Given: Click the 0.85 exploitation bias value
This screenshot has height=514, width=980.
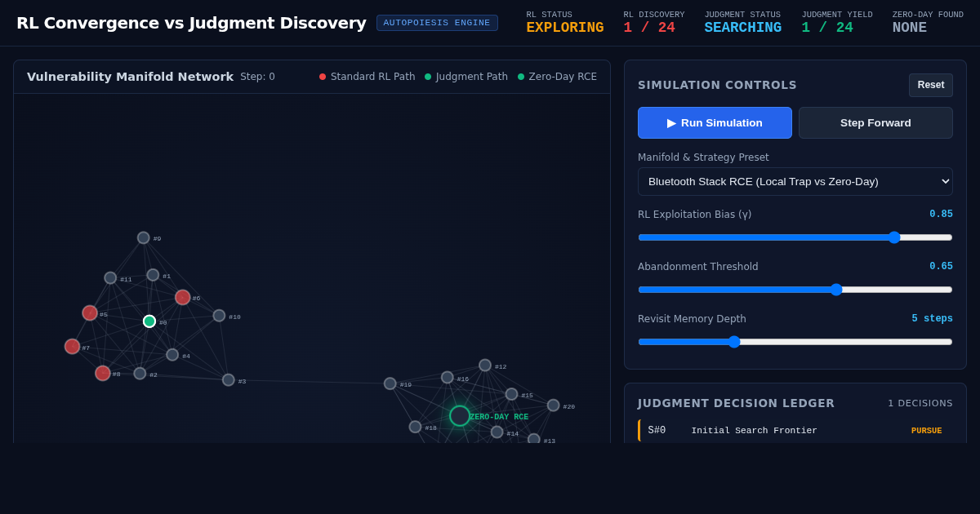Looking at the screenshot, I should (x=941, y=215).
